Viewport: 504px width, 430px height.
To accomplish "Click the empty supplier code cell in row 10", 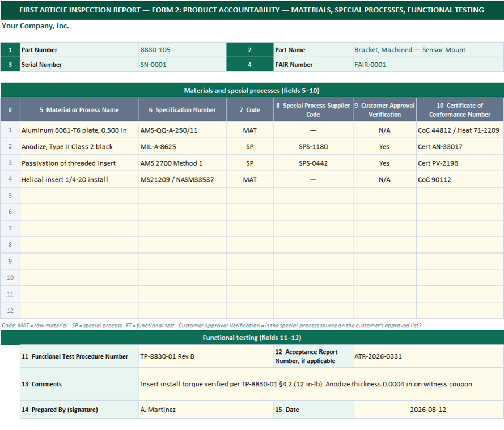I will (x=313, y=278).
